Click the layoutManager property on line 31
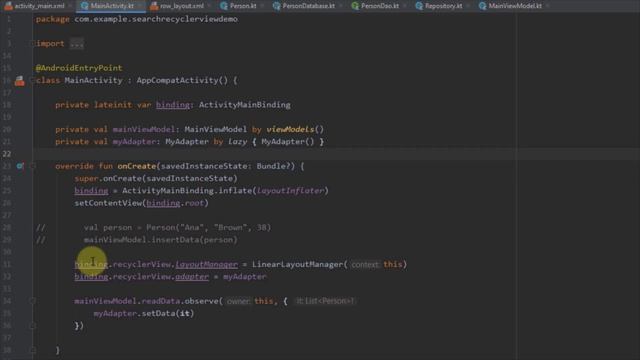Image resolution: width=640 pixels, height=360 pixels. pos(207,264)
